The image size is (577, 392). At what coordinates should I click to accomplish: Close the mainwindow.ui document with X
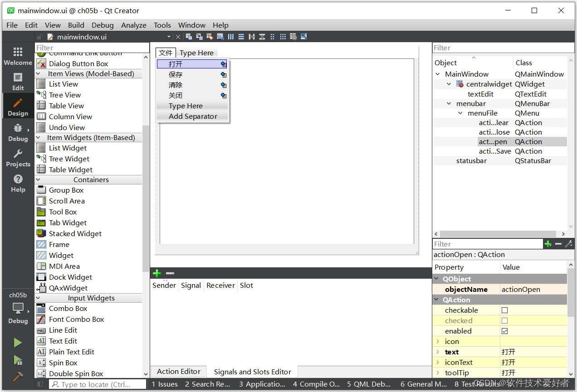[x=178, y=37]
